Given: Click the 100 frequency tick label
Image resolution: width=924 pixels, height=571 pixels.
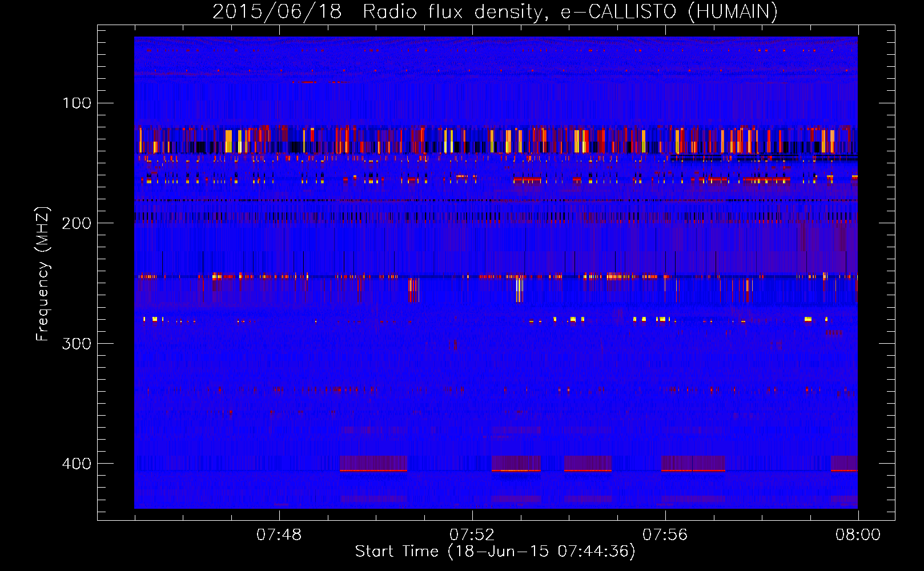Looking at the screenshot, I should [x=77, y=103].
